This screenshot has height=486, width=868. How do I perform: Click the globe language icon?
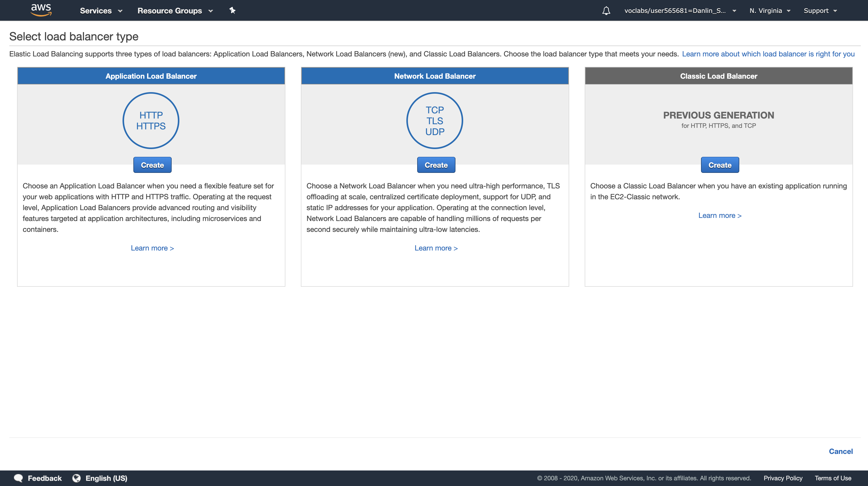77,478
